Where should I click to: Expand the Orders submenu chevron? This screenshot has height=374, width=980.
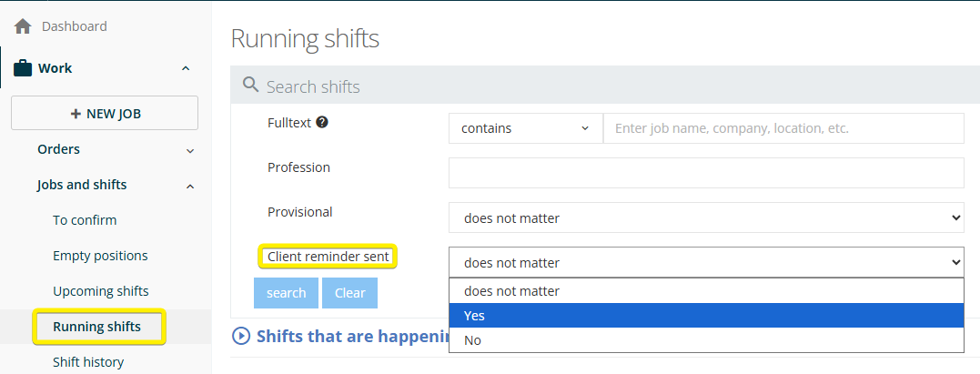(x=190, y=150)
